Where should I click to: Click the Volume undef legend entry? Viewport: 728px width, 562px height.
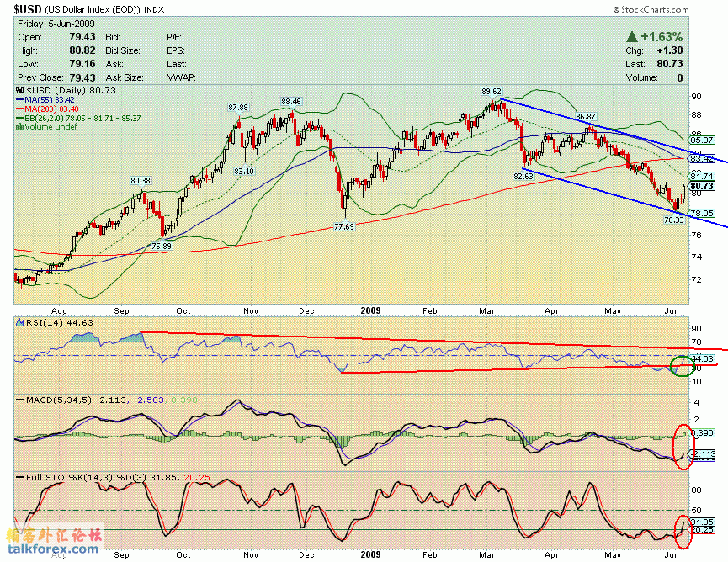(x=47, y=127)
